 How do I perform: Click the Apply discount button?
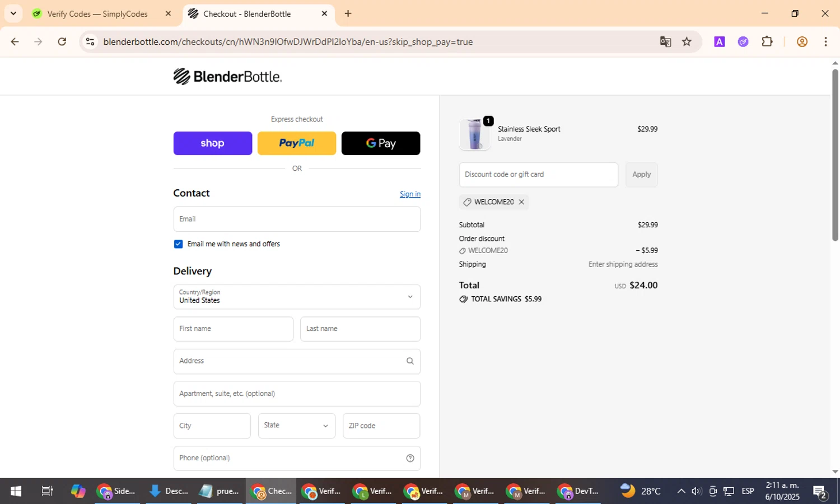coord(641,175)
